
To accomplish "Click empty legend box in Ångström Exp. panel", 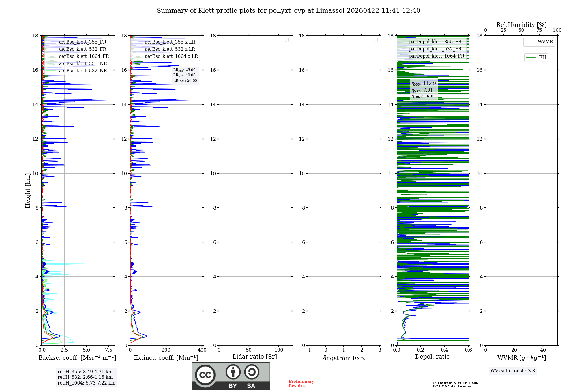I will click(376, 40).
